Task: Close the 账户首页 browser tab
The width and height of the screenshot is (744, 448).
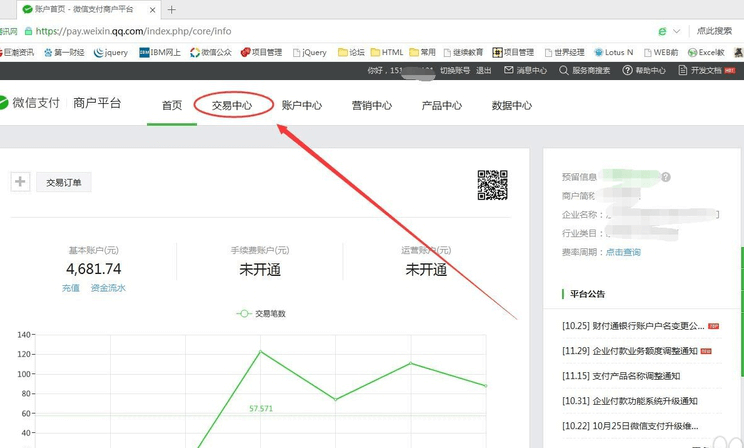Action: tap(152, 9)
